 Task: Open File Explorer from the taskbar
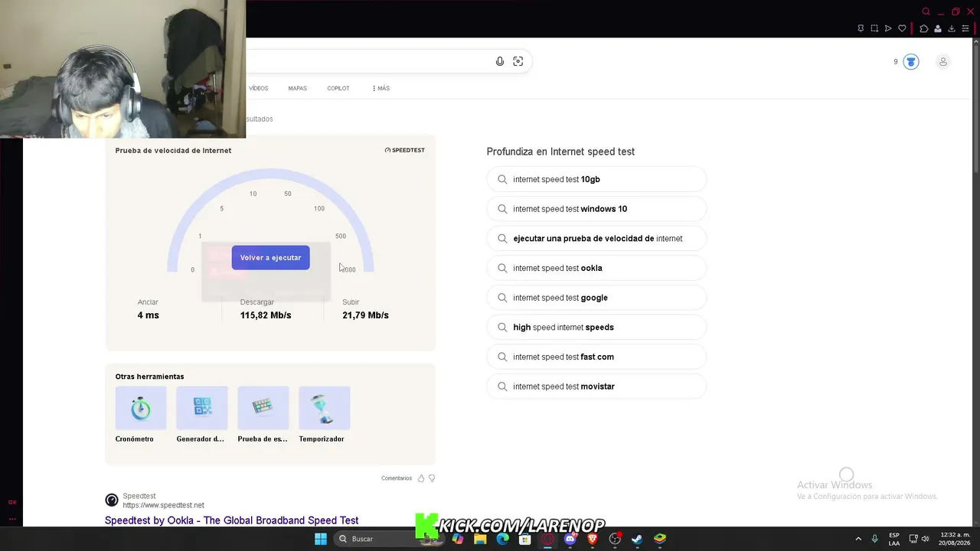tap(480, 539)
